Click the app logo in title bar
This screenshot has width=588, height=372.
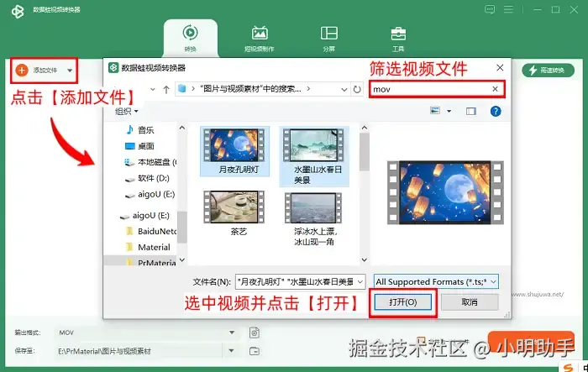[x=18, y=11]
